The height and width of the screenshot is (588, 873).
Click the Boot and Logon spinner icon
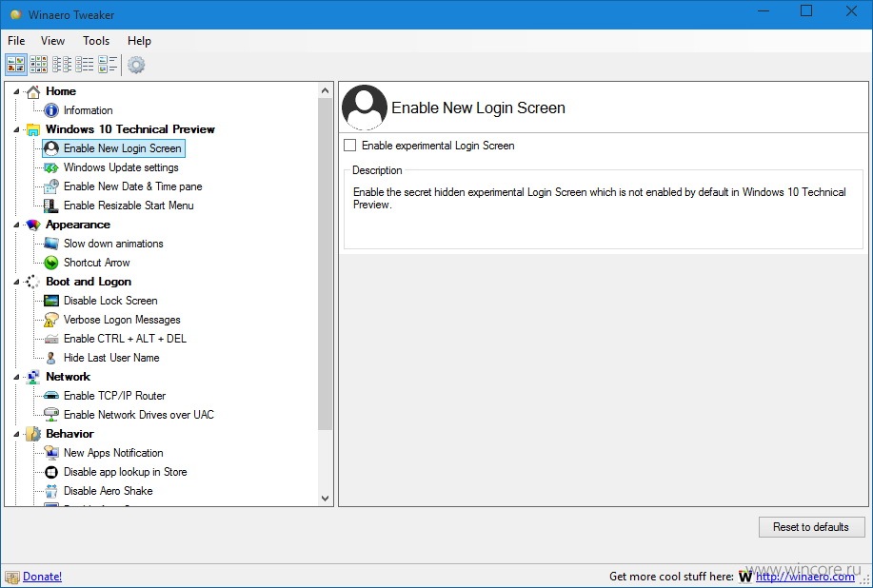[x=32, y=282]
